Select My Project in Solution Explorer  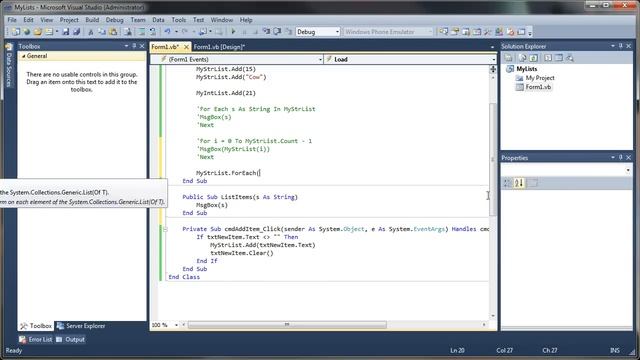540,78
